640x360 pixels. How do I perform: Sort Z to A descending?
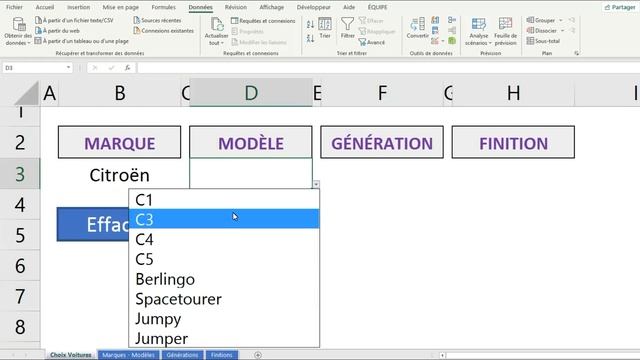310,38
